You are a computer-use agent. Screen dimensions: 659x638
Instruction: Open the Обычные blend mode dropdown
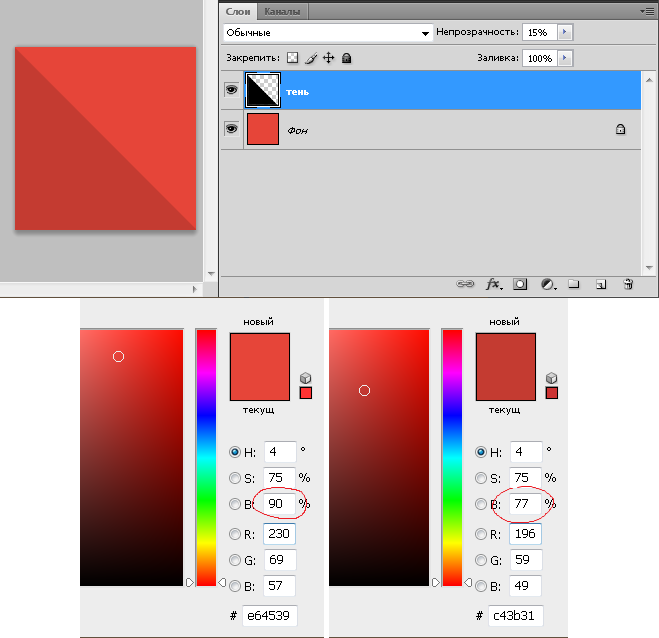(x=327, y=33)
